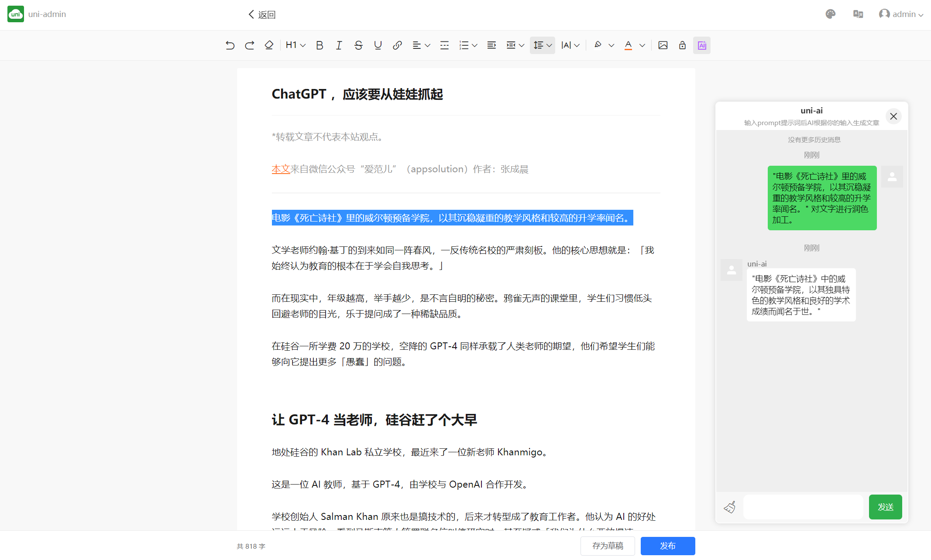Click the uni-ai reply message bubble

[x=801, y=295]
